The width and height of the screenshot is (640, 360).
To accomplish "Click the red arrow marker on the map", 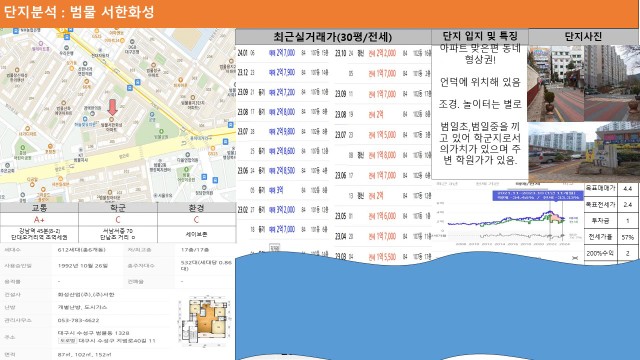I will (x=113, y=107).
